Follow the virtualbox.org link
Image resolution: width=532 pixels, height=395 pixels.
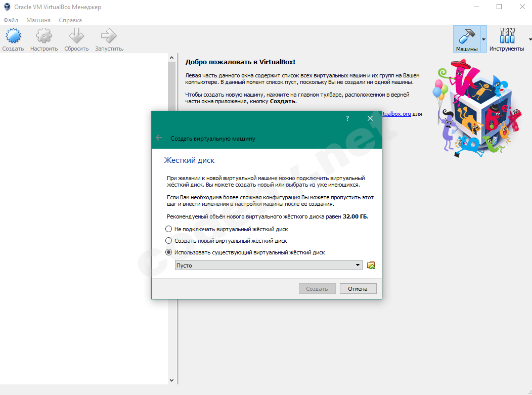click(396, 114)
